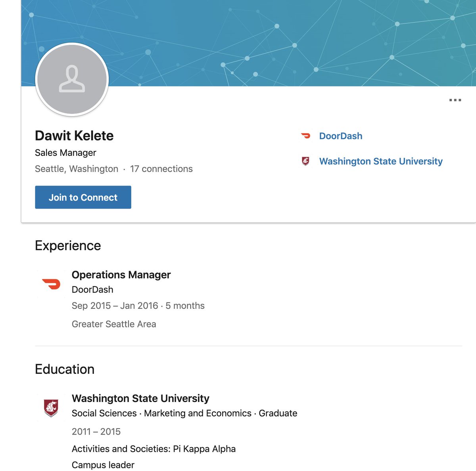Click the Seattle, Washington location text
The image size is (476, 471).
point(77,169)
